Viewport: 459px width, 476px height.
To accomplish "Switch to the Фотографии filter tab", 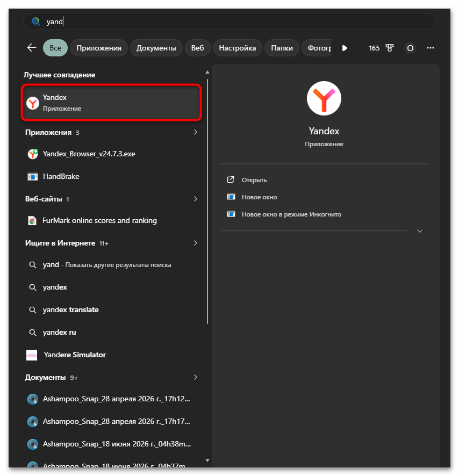I will tap(317, 48).
